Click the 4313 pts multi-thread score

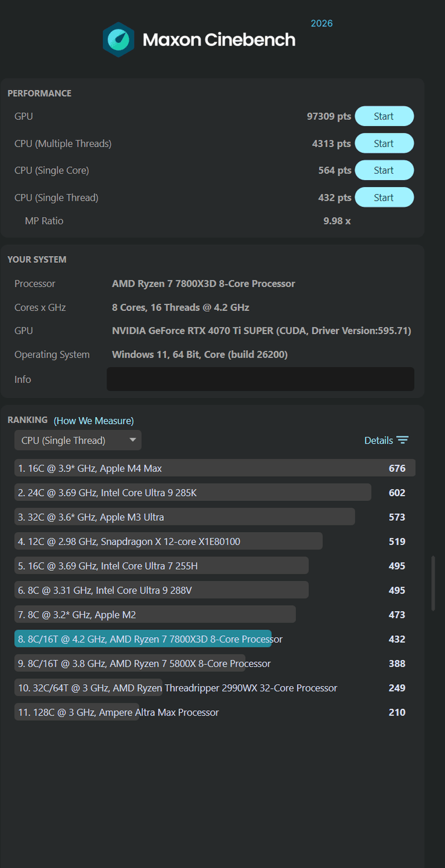pos(331,143)
